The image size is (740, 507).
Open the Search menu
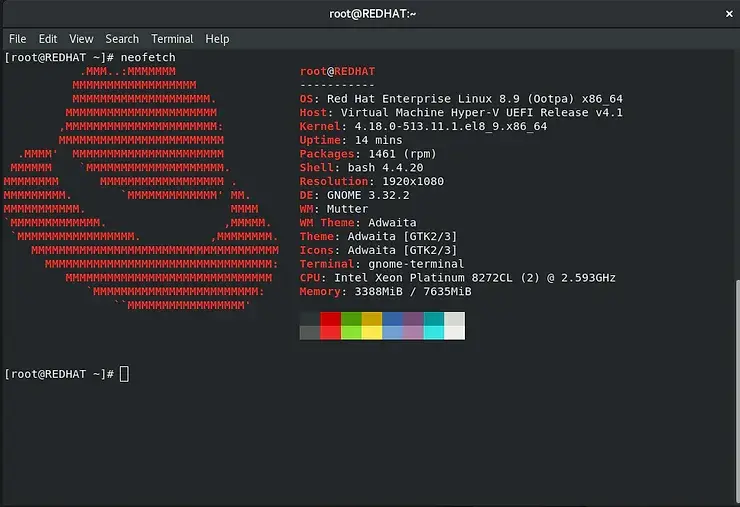coord(122,39)
